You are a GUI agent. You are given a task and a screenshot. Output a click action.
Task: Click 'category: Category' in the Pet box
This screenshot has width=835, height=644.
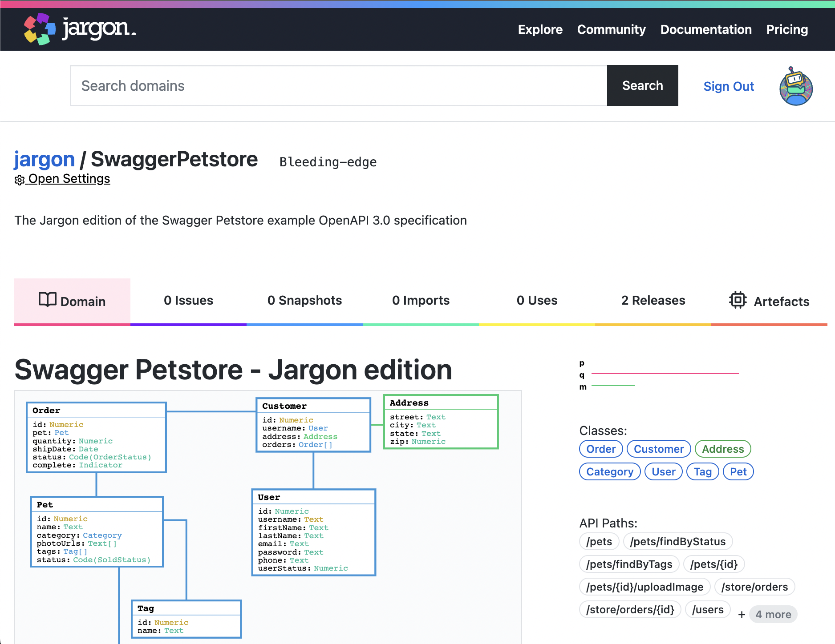[79, 535]
